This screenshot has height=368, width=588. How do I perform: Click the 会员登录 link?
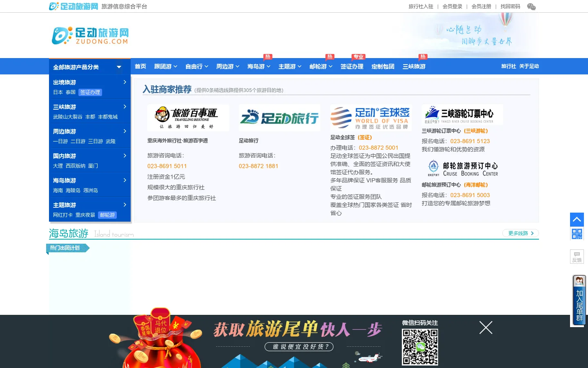[x=452, y=7]
